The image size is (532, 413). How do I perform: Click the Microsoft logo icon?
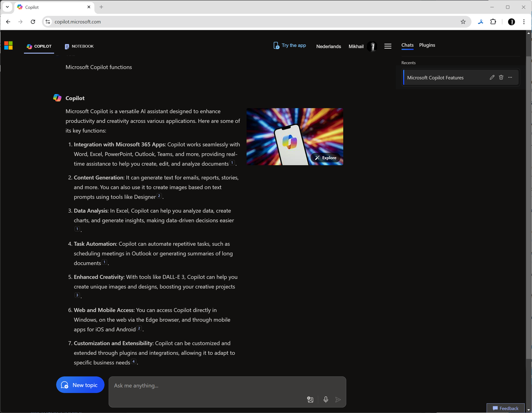tap(8, 46)
